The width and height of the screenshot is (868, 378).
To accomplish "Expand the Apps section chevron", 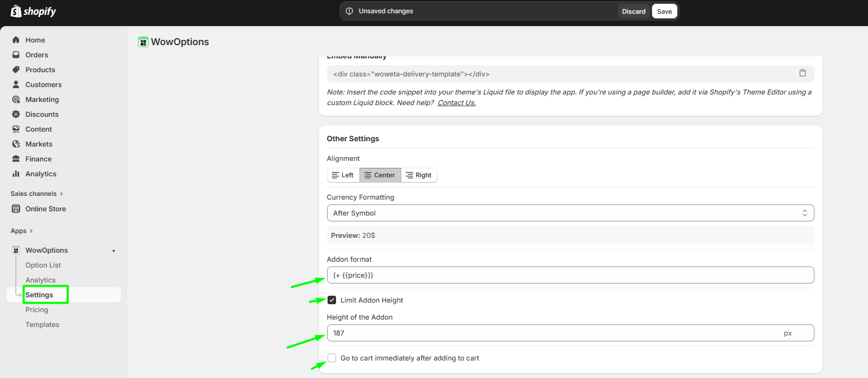I will point(31,231).
